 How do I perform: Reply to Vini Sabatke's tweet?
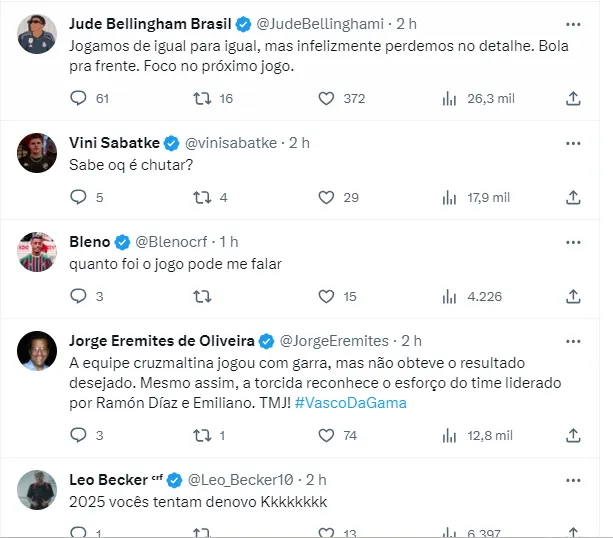click(80, 197)
